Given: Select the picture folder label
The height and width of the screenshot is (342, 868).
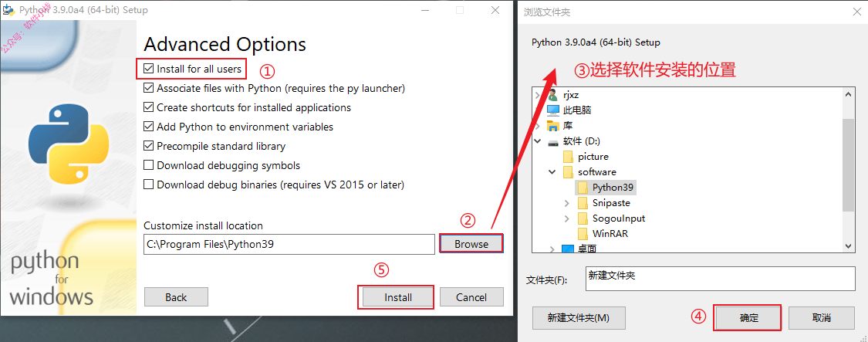Looking at the screenshot, I should [x=593, y=156].
